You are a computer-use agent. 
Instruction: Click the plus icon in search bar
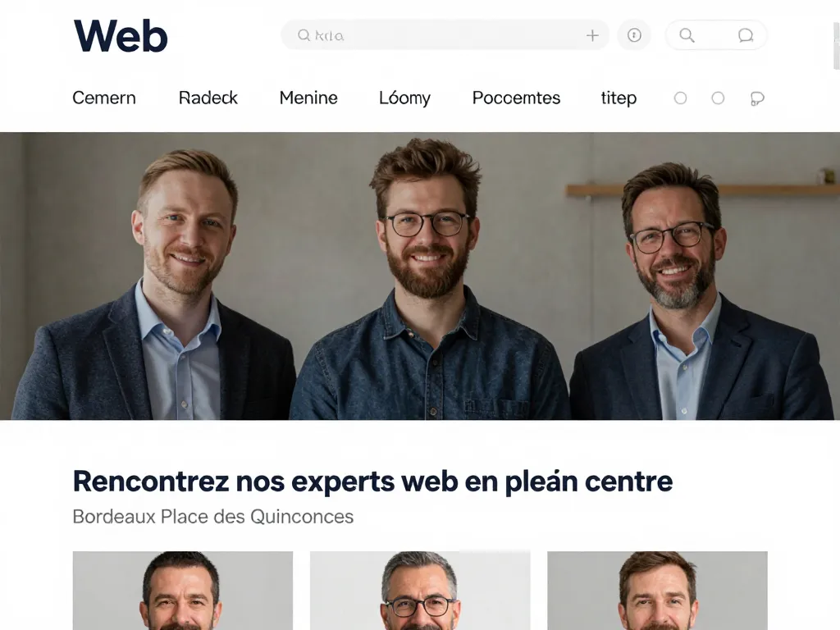592,35
